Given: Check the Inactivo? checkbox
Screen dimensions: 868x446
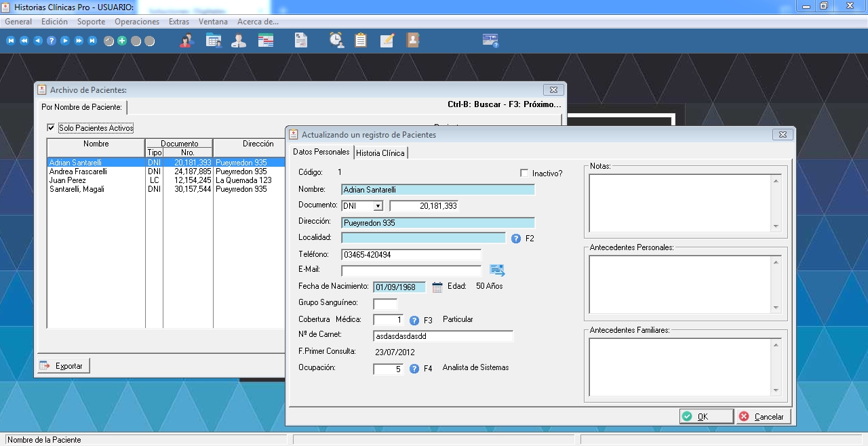Looking at the screenshot, I should [x=524, y=174].
